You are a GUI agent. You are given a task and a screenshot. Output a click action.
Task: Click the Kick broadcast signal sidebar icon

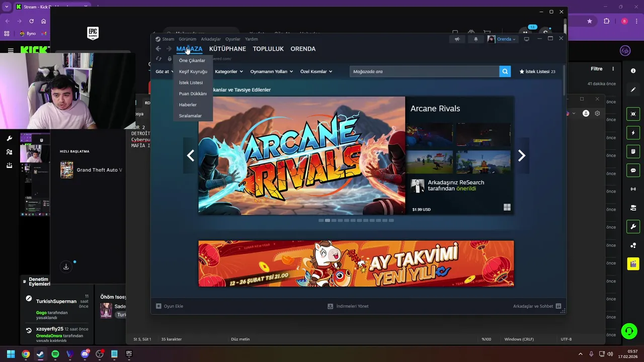(x=633, y=189)
